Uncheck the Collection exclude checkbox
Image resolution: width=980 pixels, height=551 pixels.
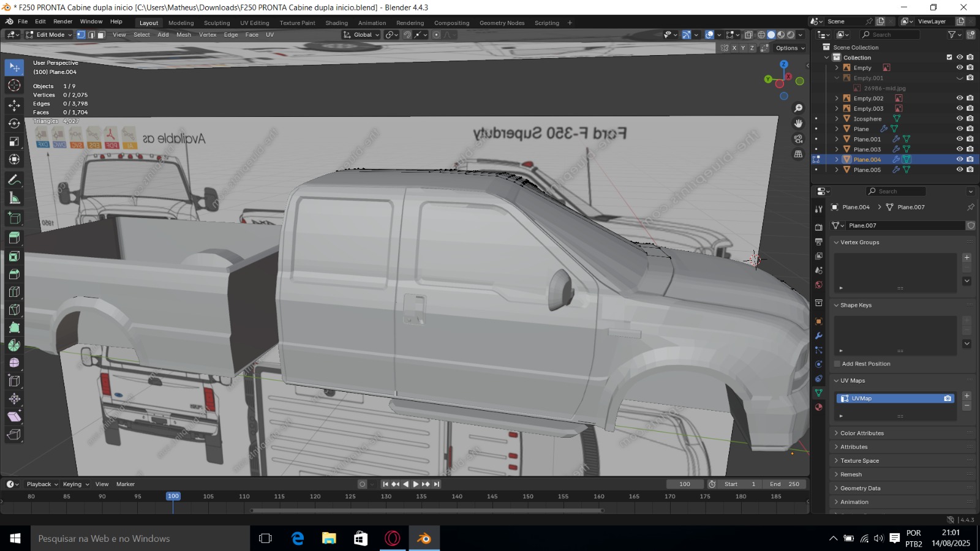coord(949,58)
